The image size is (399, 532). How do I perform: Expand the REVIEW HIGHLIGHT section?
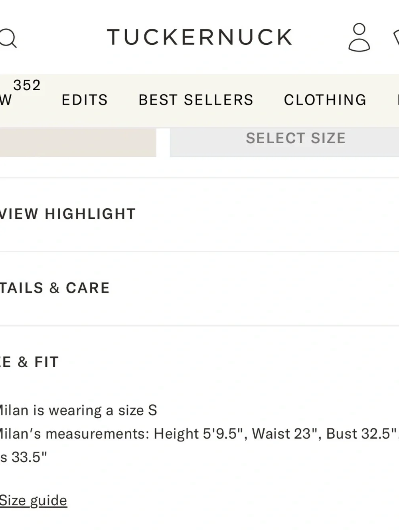[199, 214]
